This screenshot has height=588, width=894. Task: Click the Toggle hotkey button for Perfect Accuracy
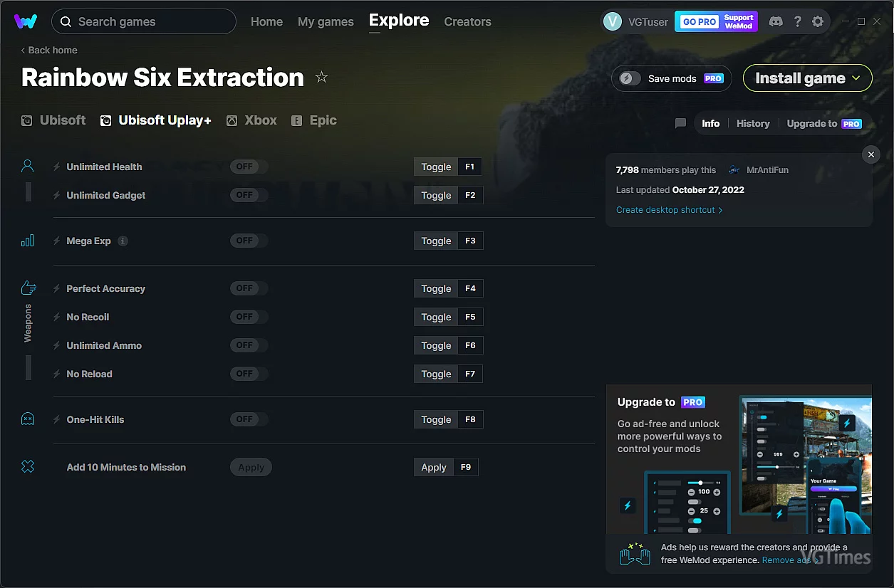click(x=436, y=288)
